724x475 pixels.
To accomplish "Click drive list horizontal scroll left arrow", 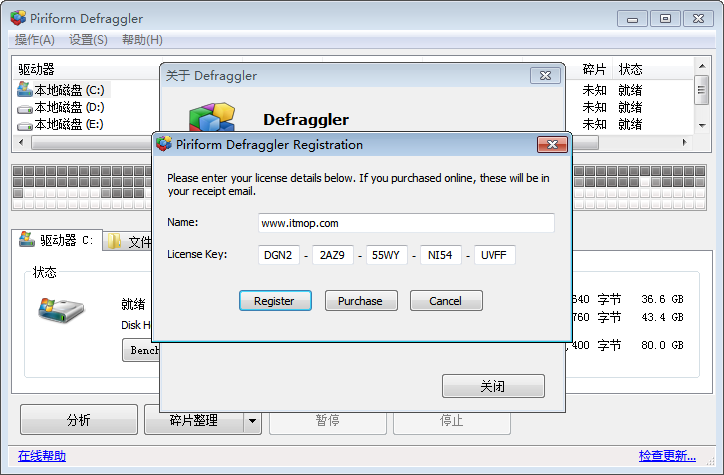I will click(x=21, y=143).
